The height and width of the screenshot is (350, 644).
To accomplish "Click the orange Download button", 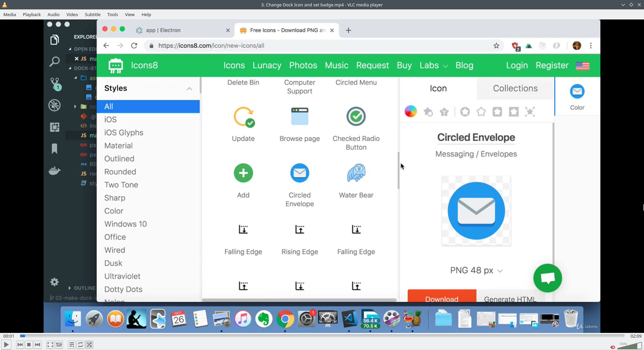I will click(442, 296).
